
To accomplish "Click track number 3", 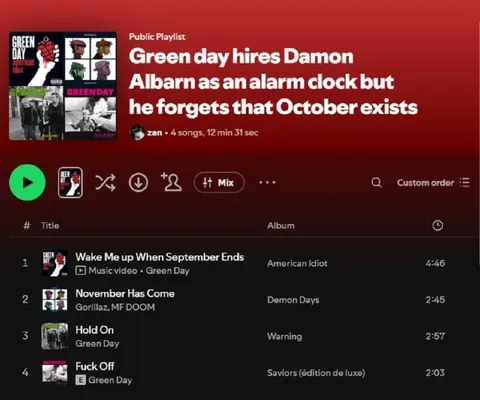I will [x=25, y=336].
